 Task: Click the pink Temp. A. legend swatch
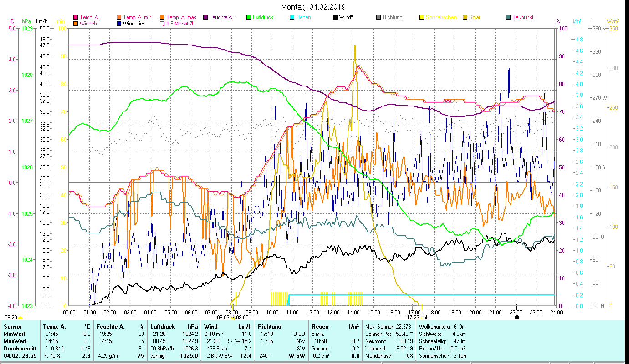coord(76,18)
